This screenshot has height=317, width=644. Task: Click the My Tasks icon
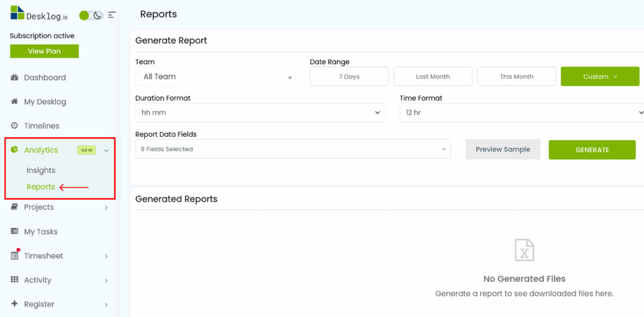pyautogui.click(x=14, y=231)
